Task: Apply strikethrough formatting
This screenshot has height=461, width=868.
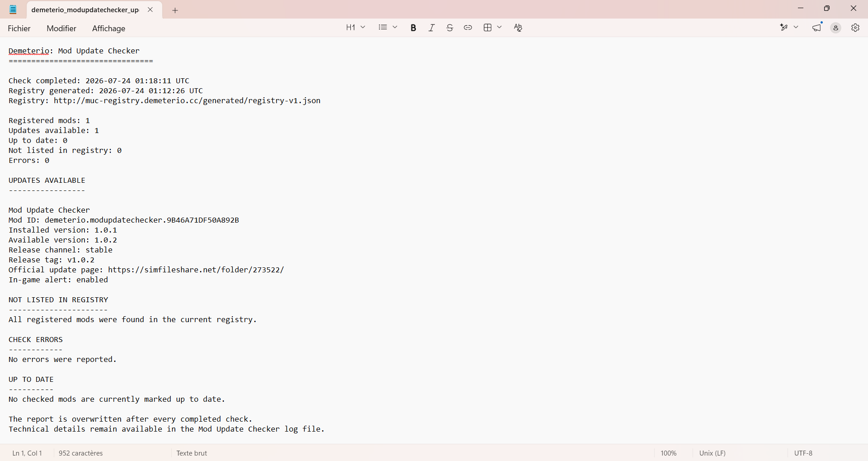Action: click(x=450, y=28)
